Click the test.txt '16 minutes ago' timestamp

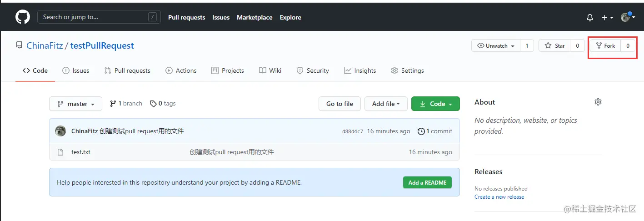(430, 152)
